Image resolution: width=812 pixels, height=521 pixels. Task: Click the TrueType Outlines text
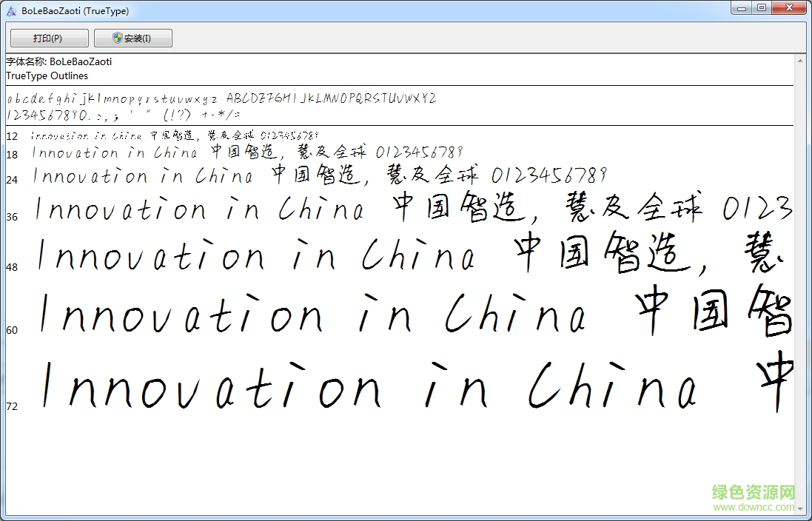pos(47,75)
